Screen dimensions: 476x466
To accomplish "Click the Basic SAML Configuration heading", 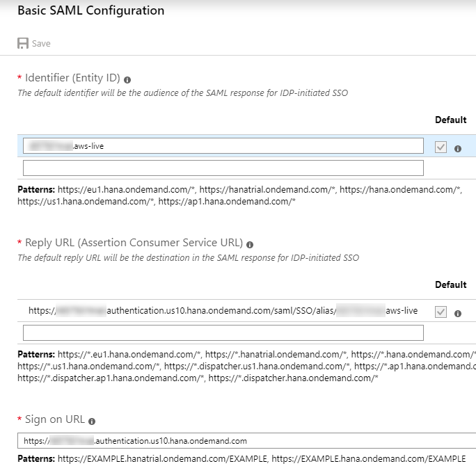I will [x=90, y=10].
